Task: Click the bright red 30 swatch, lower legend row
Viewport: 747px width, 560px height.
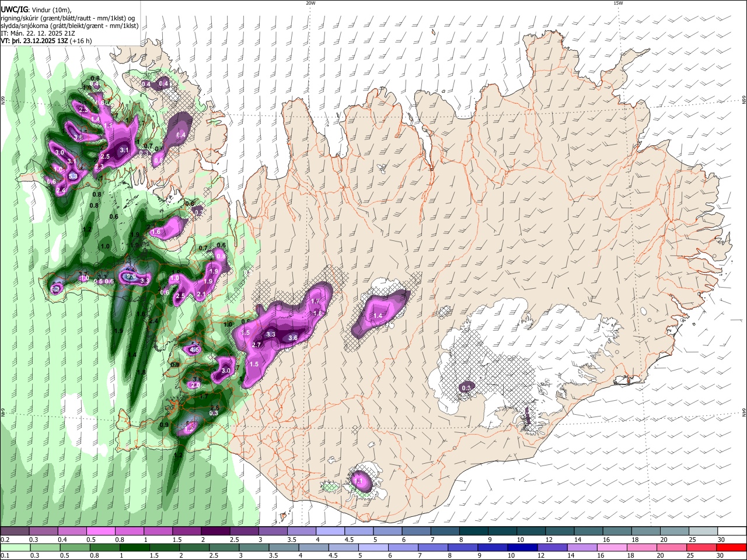Action: pyautogui.click(x=731, y=548)
